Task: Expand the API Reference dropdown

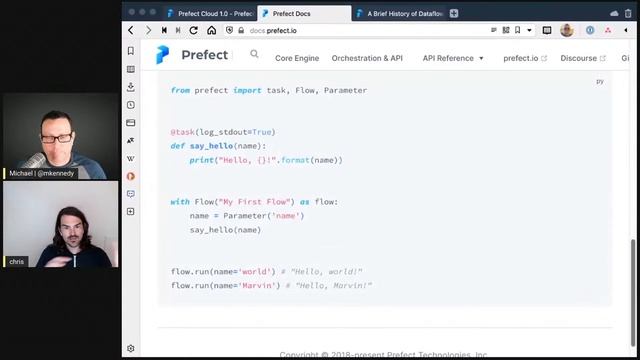Action: click(453, 58)
